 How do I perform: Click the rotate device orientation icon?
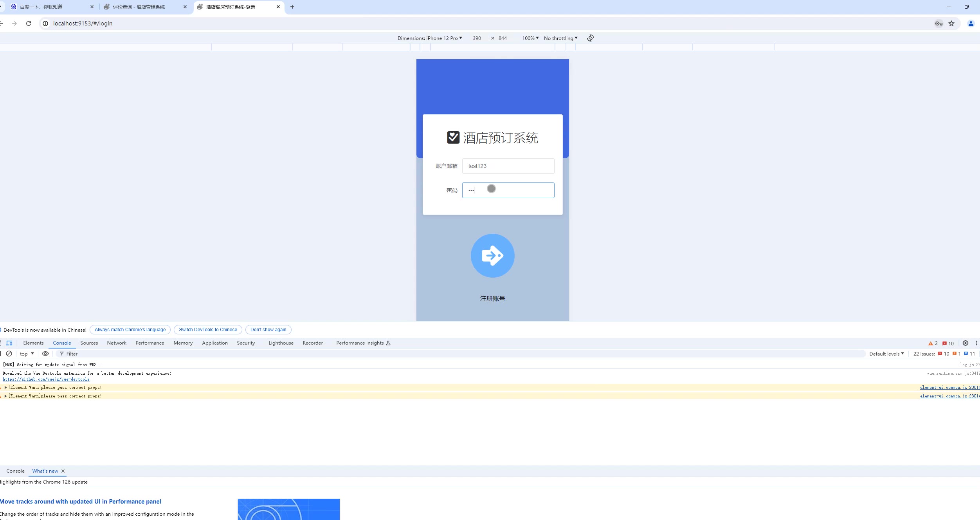590,38
